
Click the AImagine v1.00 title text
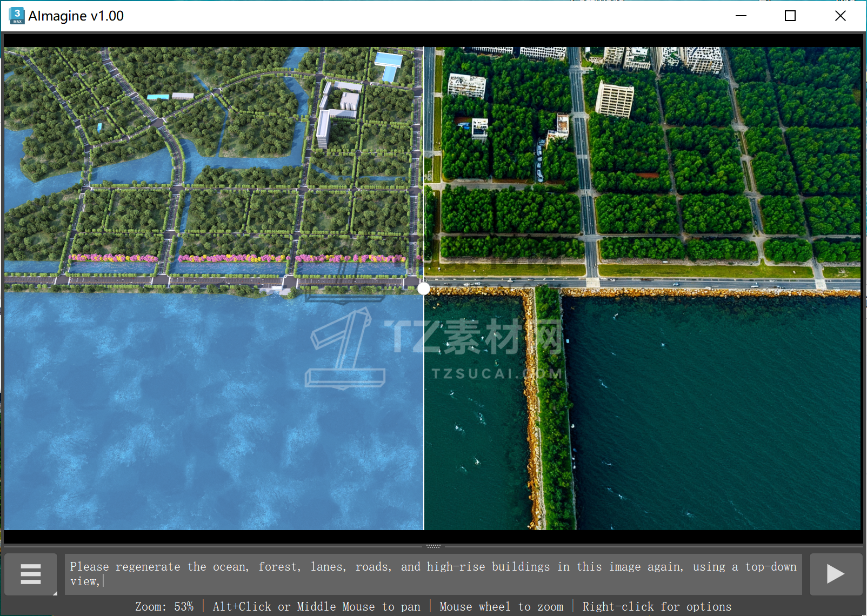(76, 16)
